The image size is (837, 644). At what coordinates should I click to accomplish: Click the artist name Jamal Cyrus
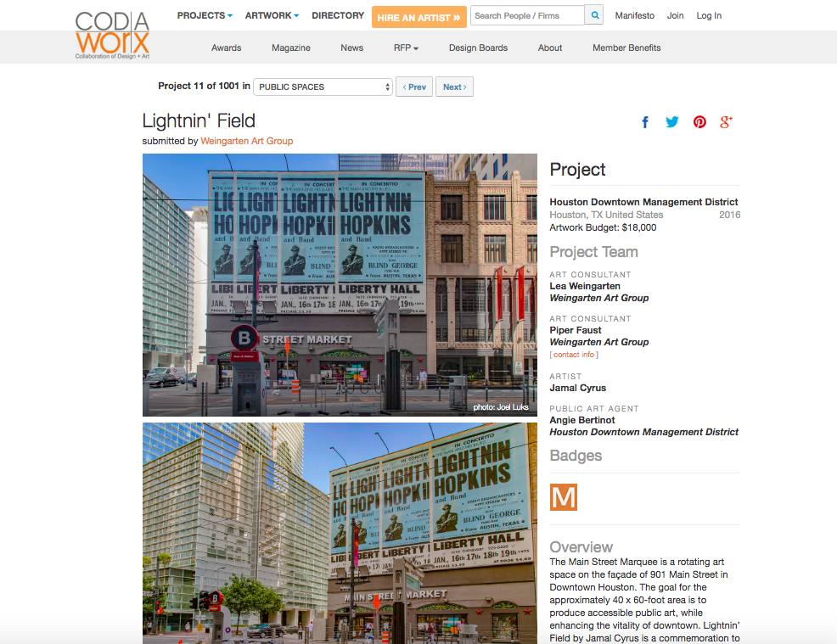(x=578, y=388)
